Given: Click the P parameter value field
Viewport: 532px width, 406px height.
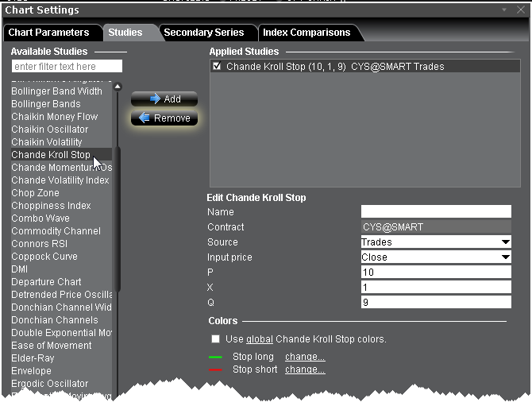Looking at the screenshot, I should click(436, 273).
